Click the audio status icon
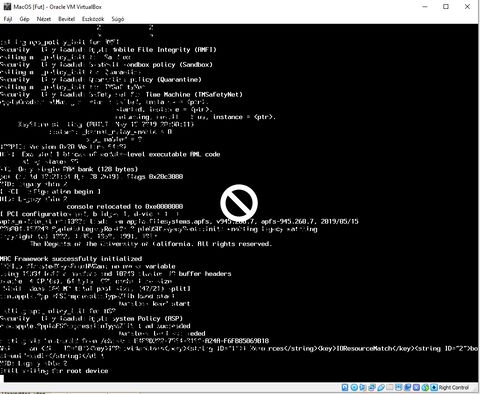This screenshot has height=394, width=480. point(363,387)
